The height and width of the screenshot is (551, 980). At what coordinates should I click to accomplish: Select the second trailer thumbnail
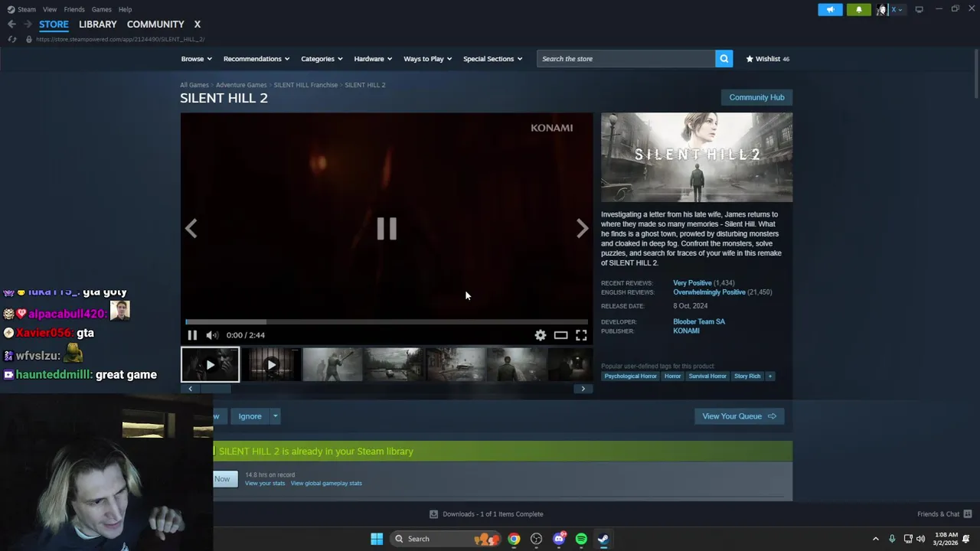(x=271, y=365)
